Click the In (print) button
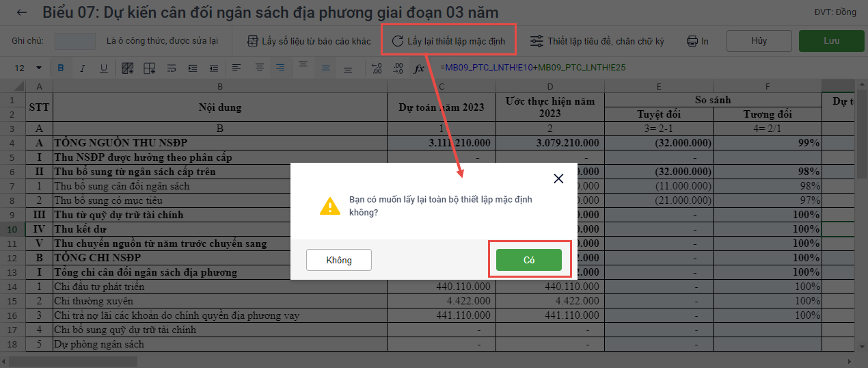 coord(698,41)
